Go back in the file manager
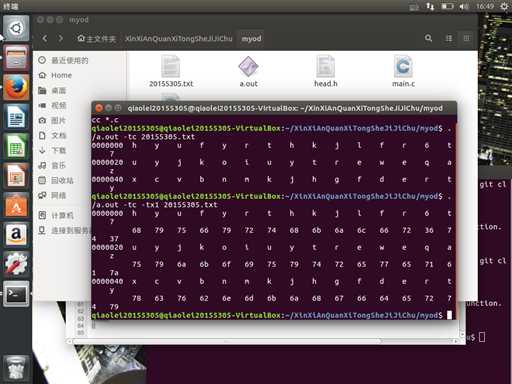 (x=45, y=38)
